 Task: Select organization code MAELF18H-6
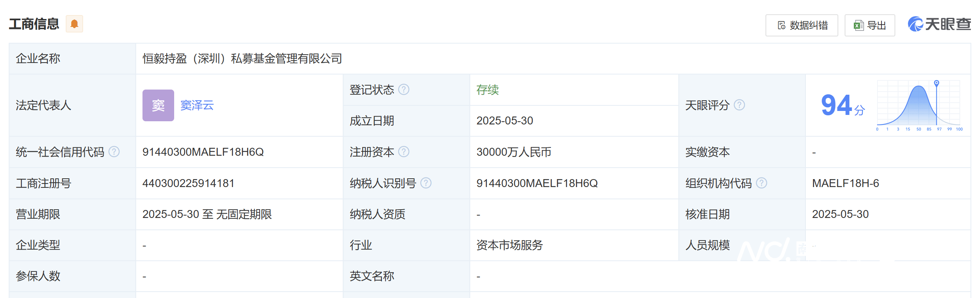845,183
